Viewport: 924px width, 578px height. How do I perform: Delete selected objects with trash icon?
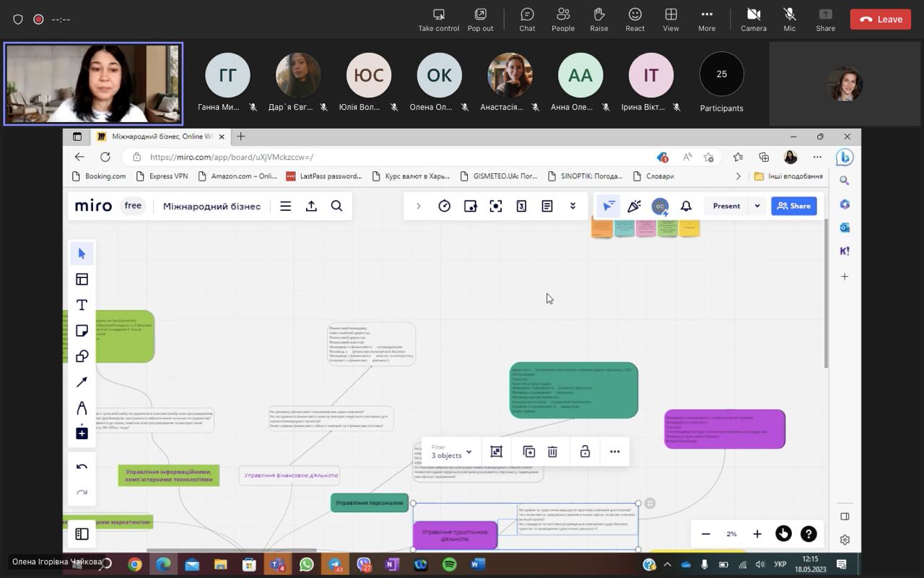pos(552,452)
